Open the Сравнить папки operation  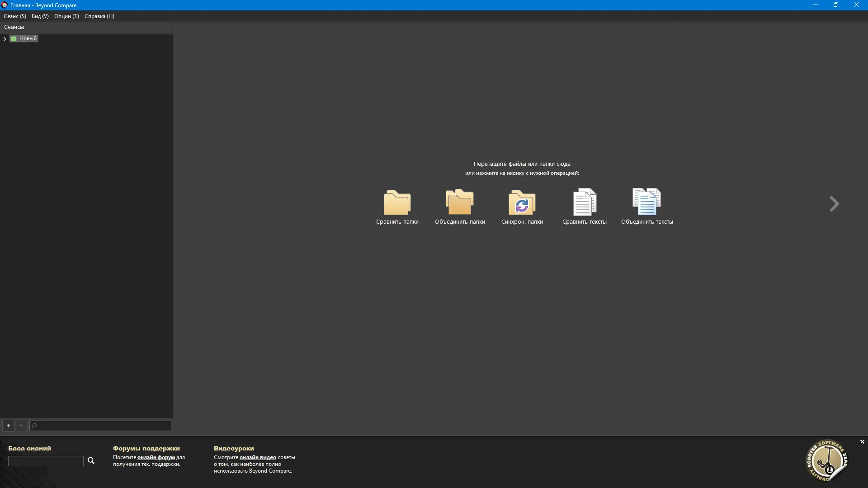397,203
